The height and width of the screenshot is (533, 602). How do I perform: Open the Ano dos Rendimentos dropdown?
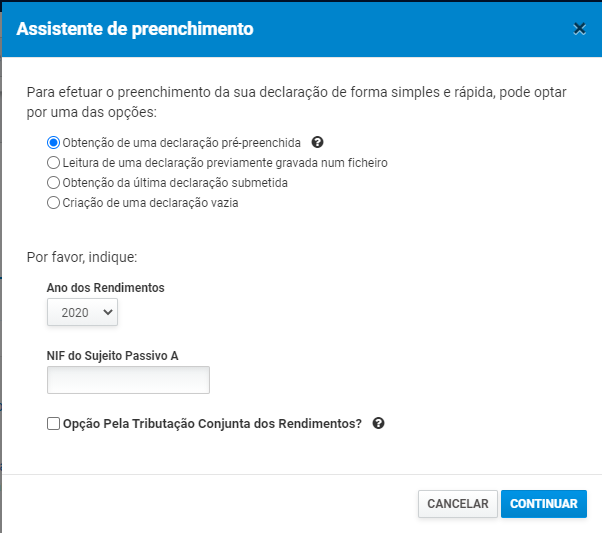pos(82,312)
